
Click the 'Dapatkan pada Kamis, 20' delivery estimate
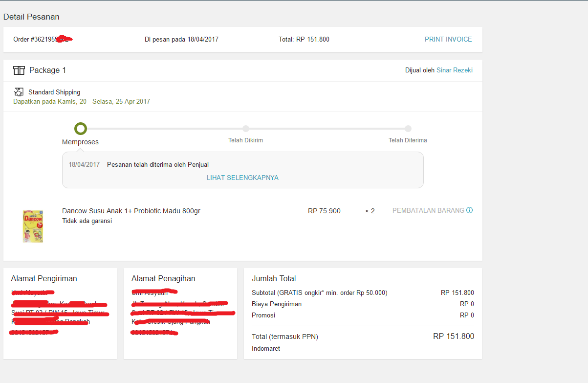click(82, 102)
